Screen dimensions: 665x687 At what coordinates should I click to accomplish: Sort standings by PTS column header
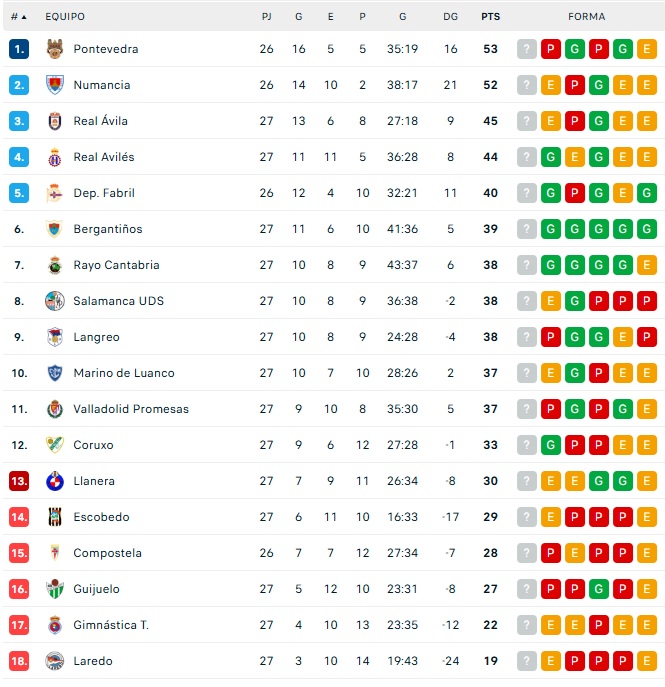point(490,17)
